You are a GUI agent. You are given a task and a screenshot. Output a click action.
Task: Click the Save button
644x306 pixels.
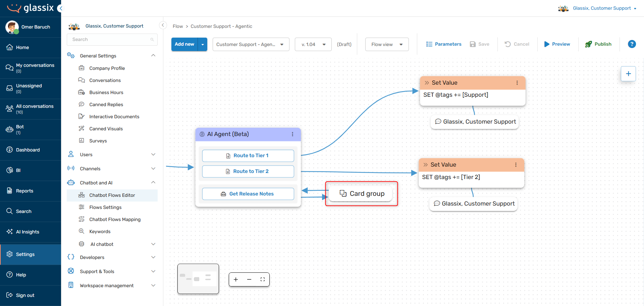click(480, 44)
